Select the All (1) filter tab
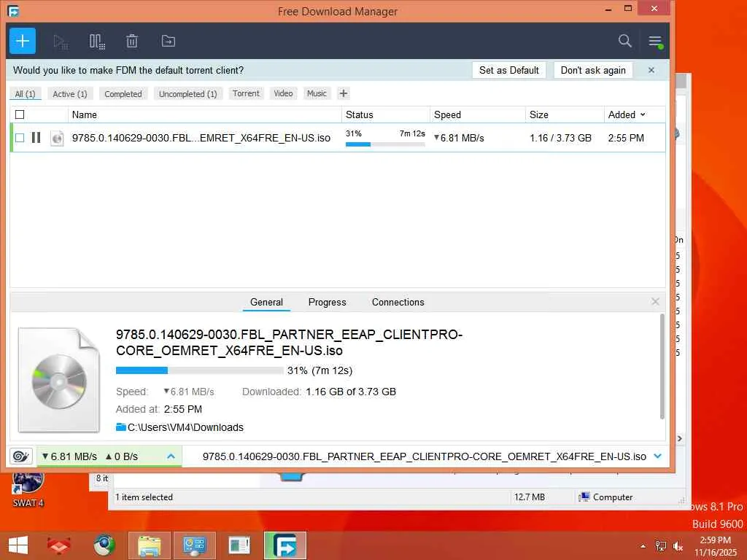Screen dimensions: 747x560 [x=26, y=94]
